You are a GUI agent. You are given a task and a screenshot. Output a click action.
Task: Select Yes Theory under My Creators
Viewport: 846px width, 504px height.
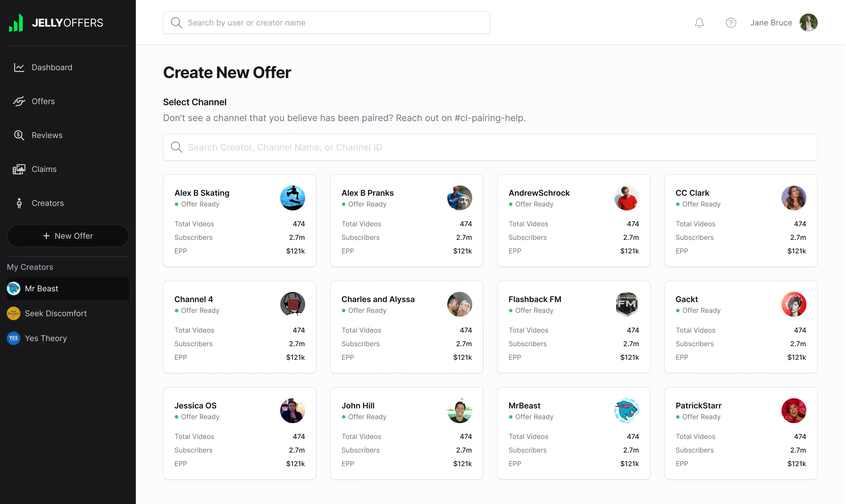68,338
